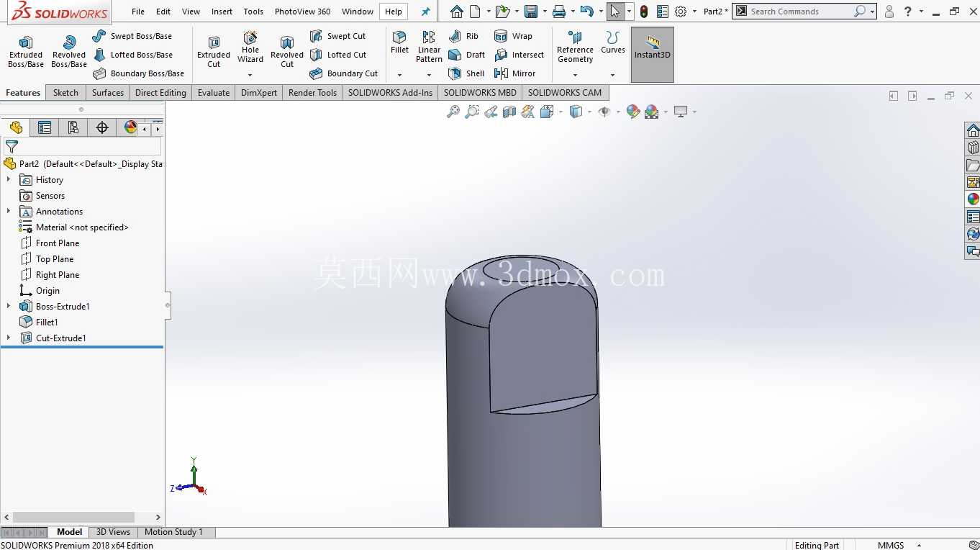Select the Wrap tool

point(513,36)
